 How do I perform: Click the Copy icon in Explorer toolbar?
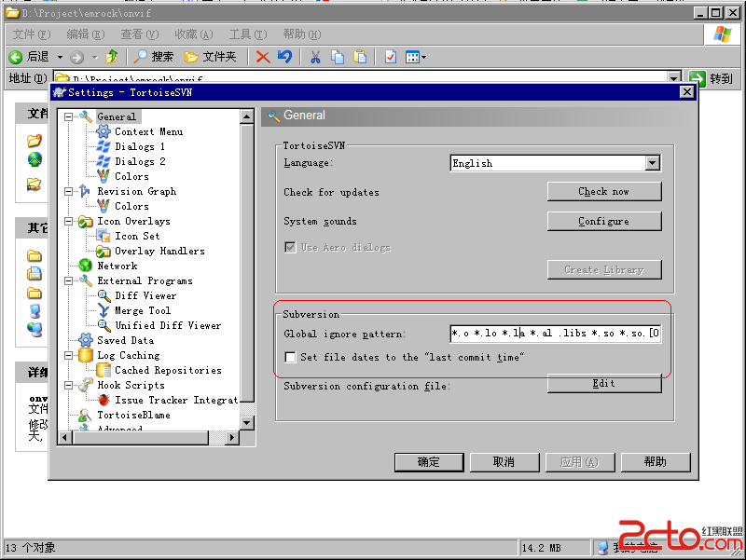click(338, 57)
